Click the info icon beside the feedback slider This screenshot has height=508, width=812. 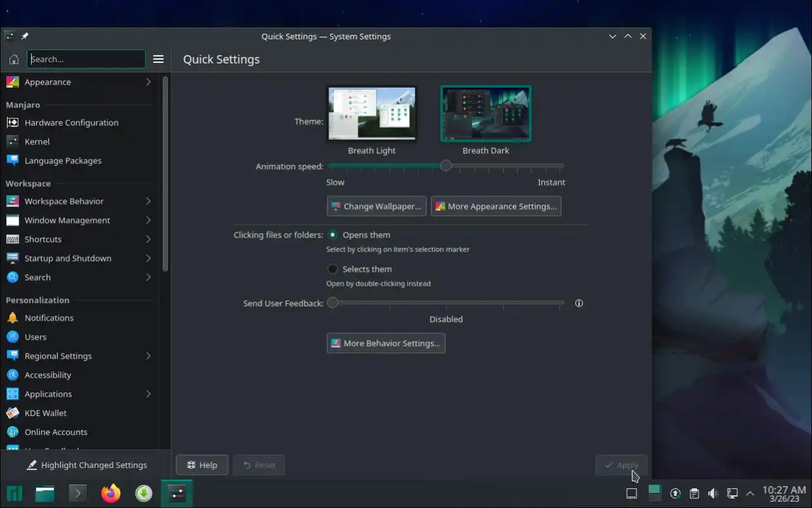click(x=579, y=303)
